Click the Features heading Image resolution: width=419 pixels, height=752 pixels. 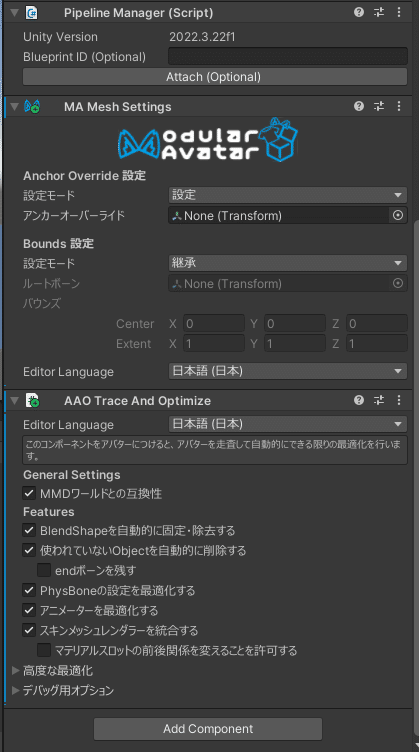(x=48, y=512)
